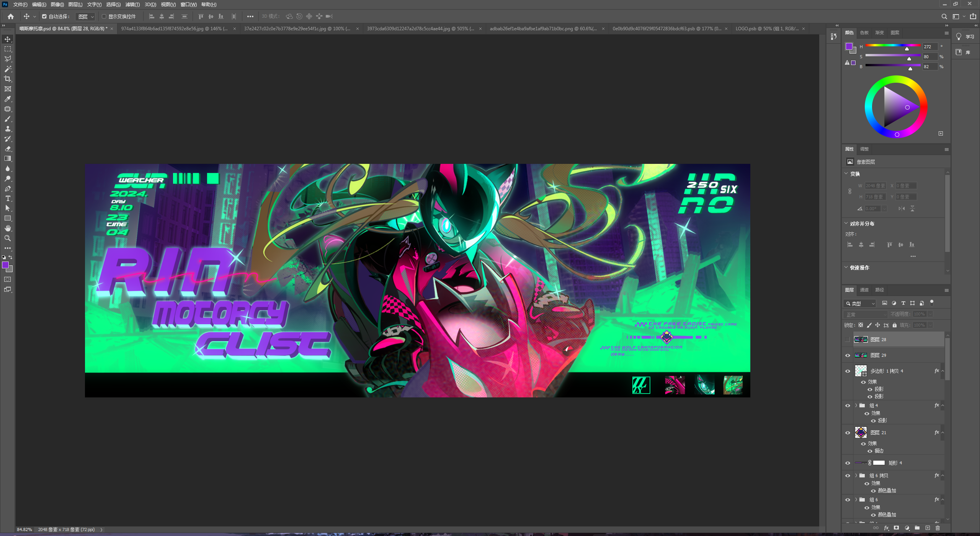Image resolution: width=980 pixels, height=536 pixels.
Task: Click lock all layer padlock icon
Action: coord(895,325)
